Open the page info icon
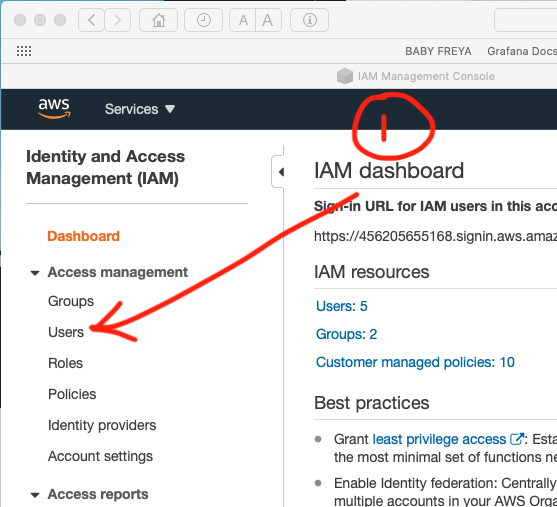Screen dimensions: 557x507 [309, 20]
